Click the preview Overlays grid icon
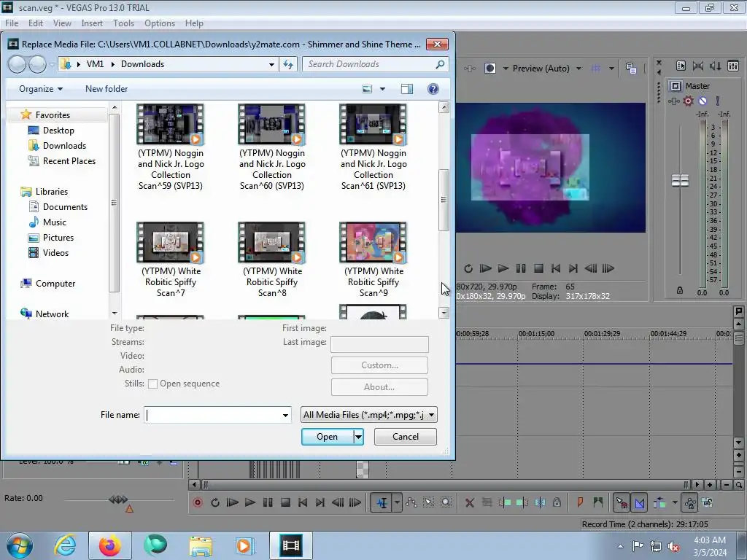The image size is (747, 560). click(596, 69)
